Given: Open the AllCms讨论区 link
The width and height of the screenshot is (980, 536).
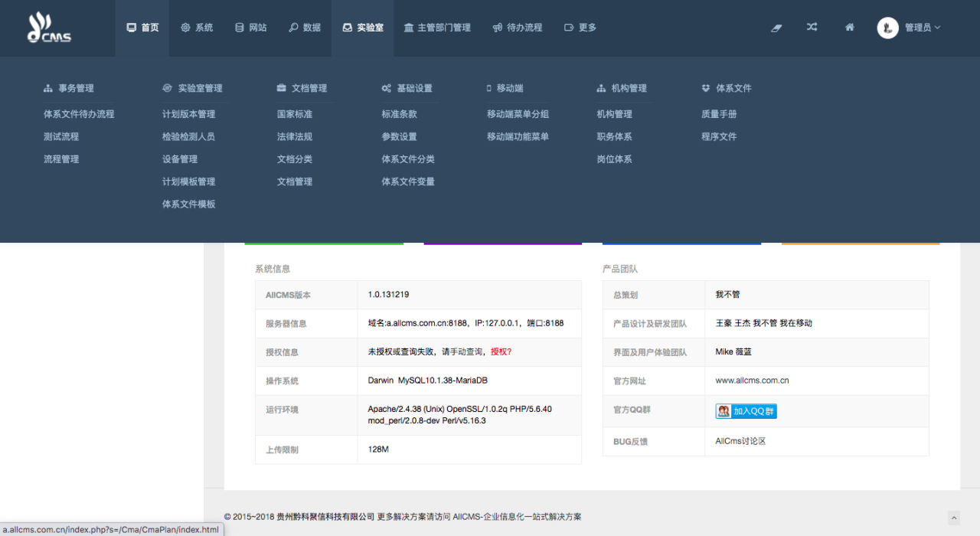Looking at the screenshot, I should point(740,441).
